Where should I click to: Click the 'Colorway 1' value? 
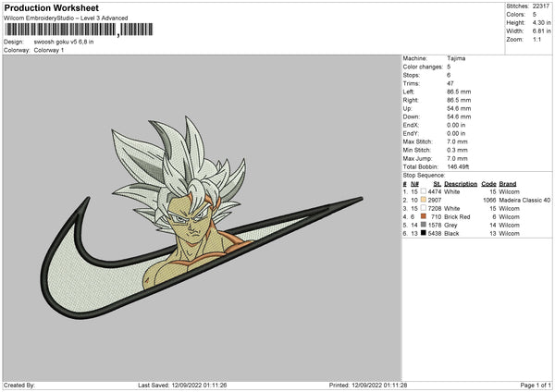(49, 50)
